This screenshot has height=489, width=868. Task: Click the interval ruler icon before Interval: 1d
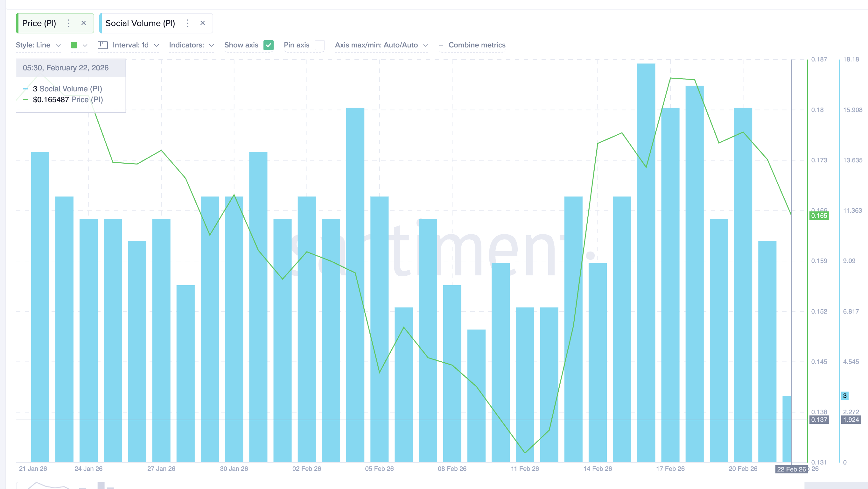tap(103, 45)
